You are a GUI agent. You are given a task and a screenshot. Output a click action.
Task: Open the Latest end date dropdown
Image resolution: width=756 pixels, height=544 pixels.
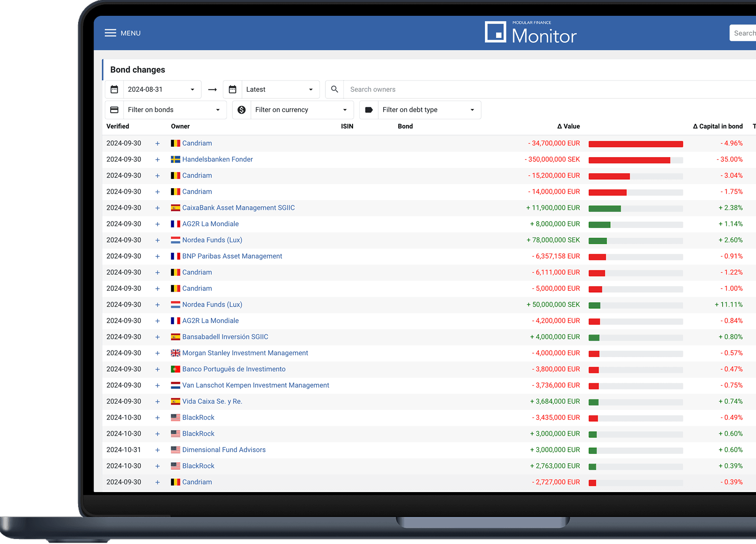point(280,89)
